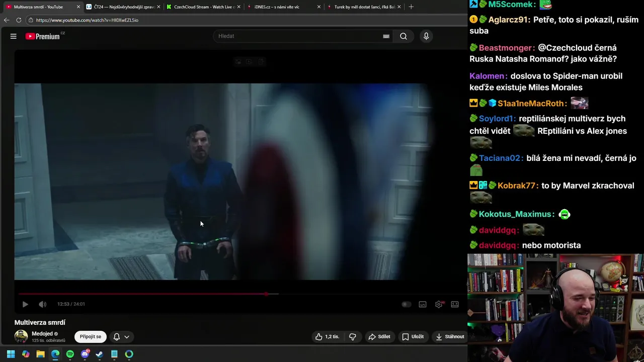Click chat username Taciana02
Screen dimensions: 644x362
pos(500,158)
